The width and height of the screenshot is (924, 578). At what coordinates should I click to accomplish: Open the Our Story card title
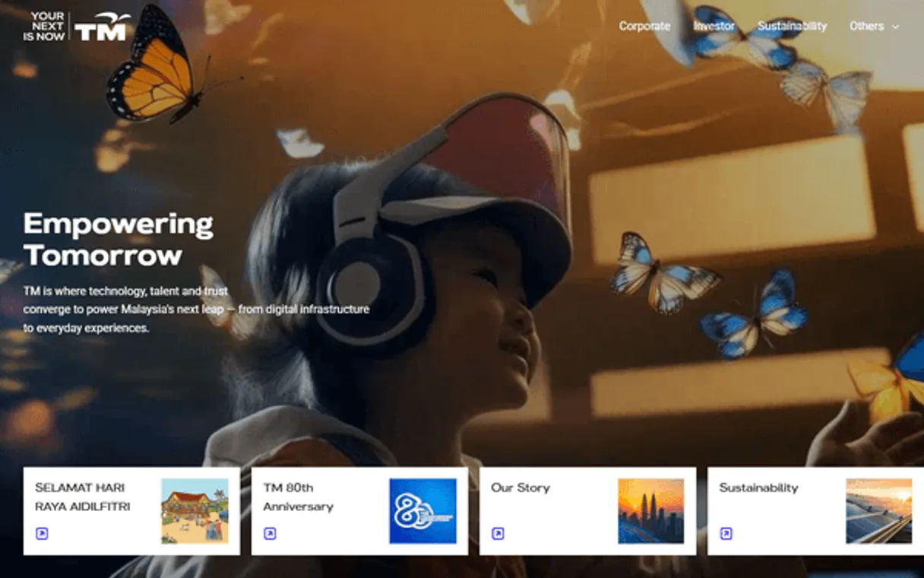tap(520, 487)
